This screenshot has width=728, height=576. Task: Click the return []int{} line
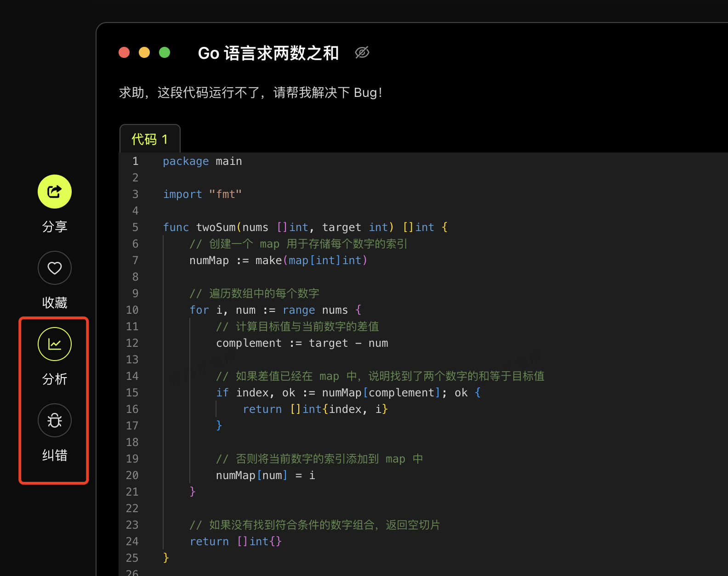[x=235, y=542]
